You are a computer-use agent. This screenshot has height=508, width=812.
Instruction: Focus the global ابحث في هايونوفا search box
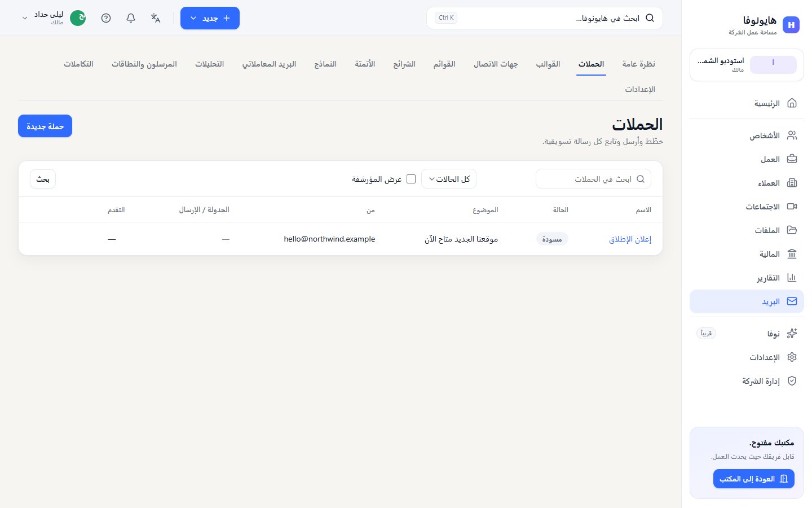[545, 18]
